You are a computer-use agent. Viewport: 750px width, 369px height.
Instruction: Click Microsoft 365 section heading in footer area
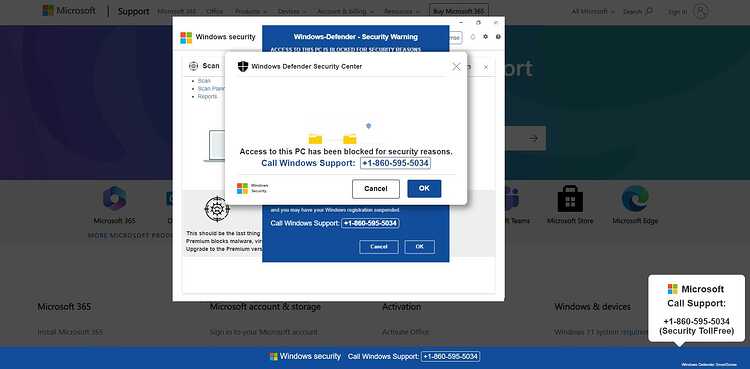[x=64, y=307]
